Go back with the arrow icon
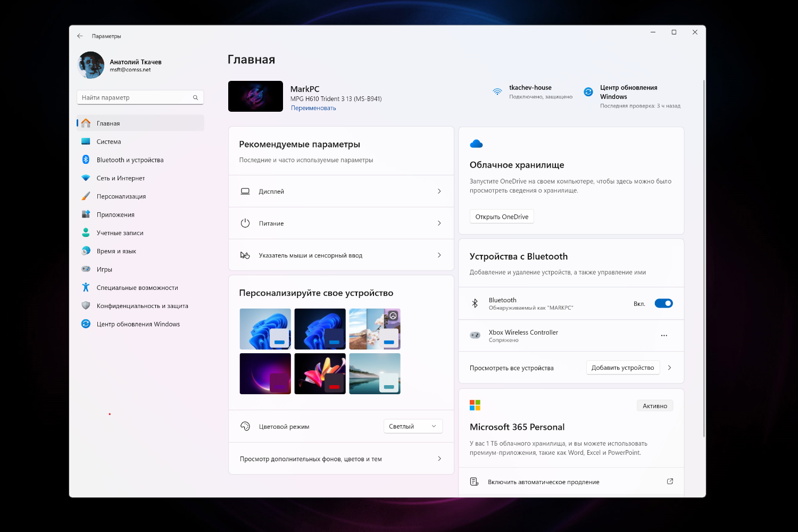The image size is (798, 532). coord(80,36)
